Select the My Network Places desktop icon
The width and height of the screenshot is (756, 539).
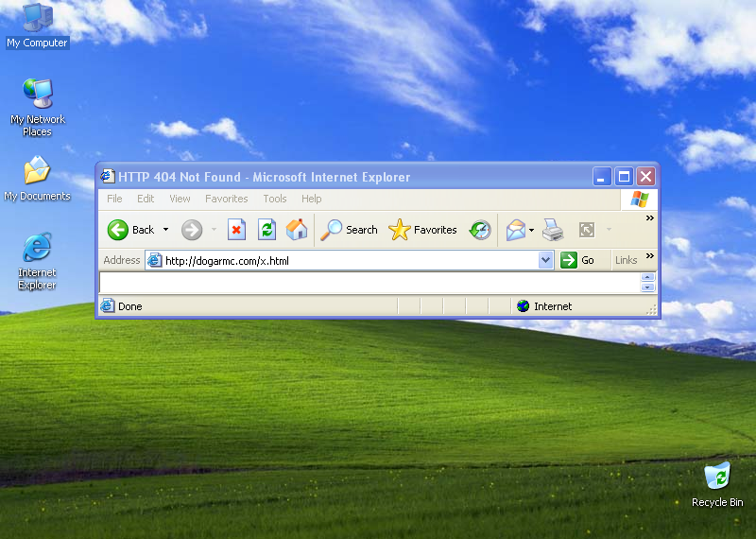tap(38, 107)
